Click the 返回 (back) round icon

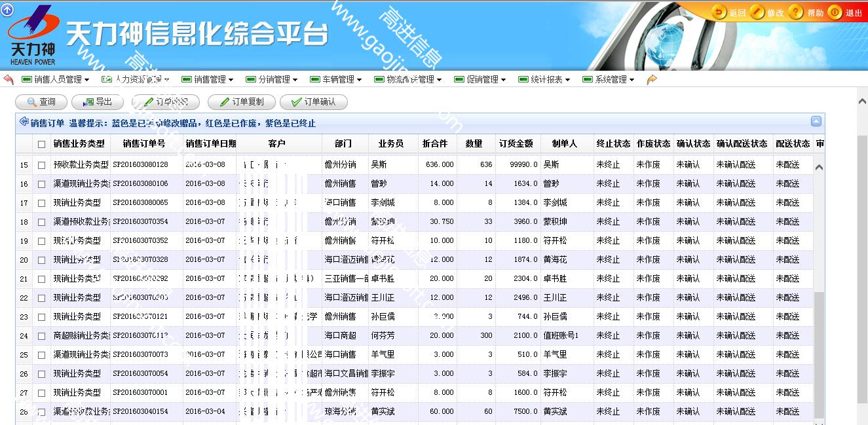719,12
